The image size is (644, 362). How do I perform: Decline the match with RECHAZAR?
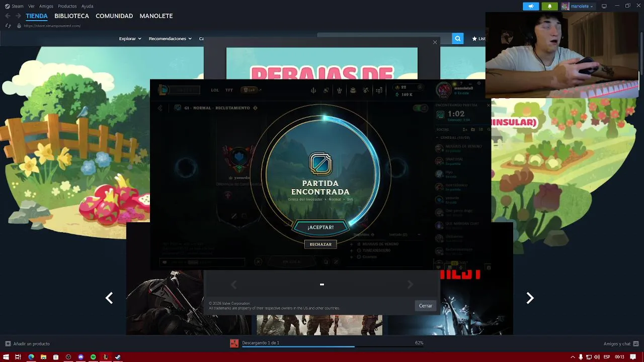pos(320,244)
